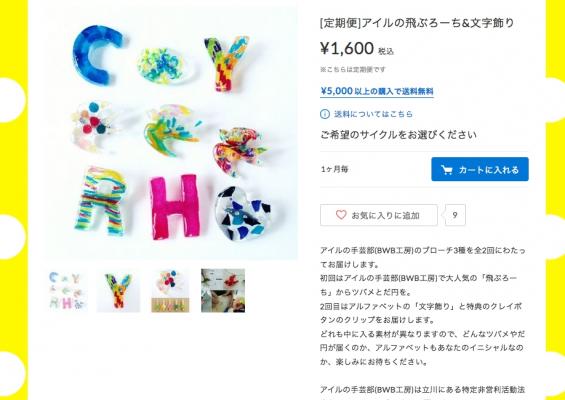Screen dimensions: 565x400
Task: Select the first thumbnail showing all brooches
Action: coord(68,290)
